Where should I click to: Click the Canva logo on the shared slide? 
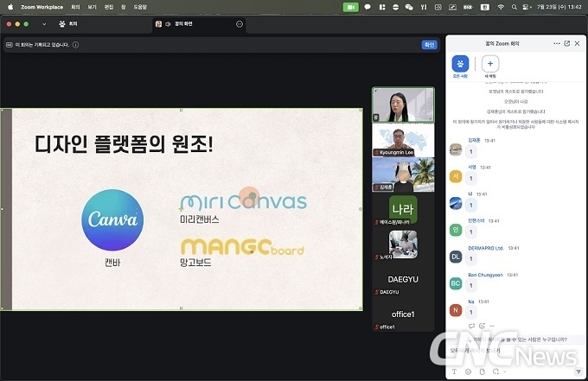click(112, 220)
